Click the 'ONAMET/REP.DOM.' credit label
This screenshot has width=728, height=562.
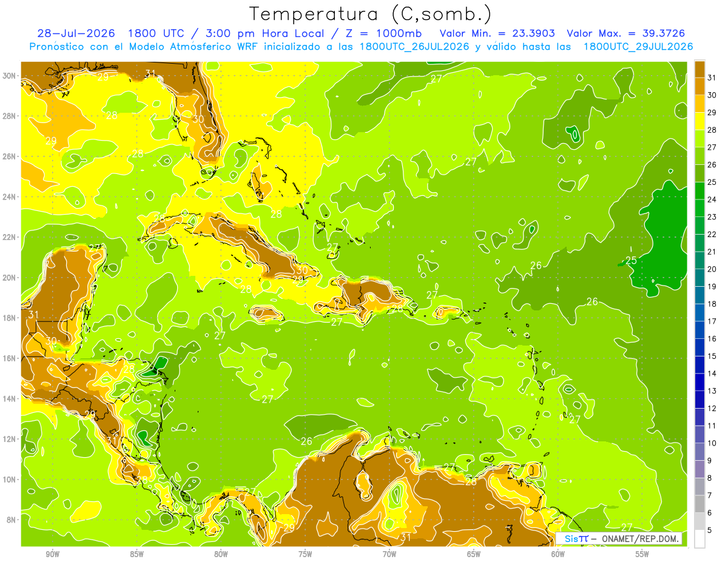(640, 538)
